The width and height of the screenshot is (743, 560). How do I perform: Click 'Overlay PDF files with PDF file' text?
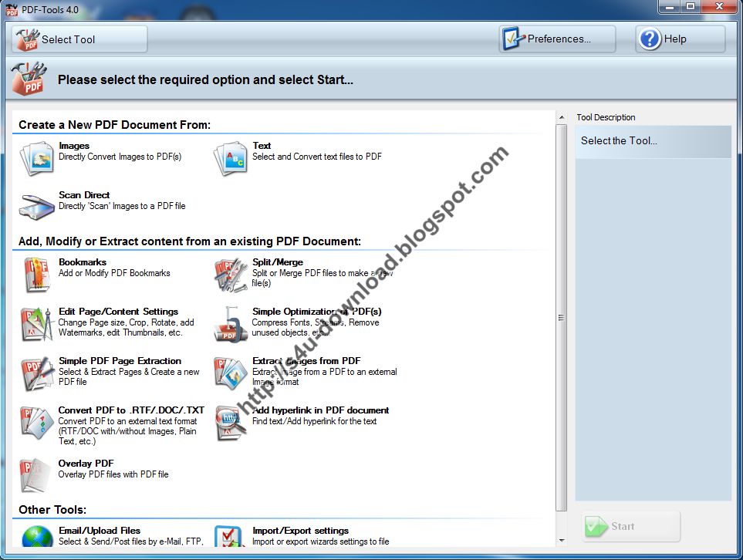[x=113, y=474]
